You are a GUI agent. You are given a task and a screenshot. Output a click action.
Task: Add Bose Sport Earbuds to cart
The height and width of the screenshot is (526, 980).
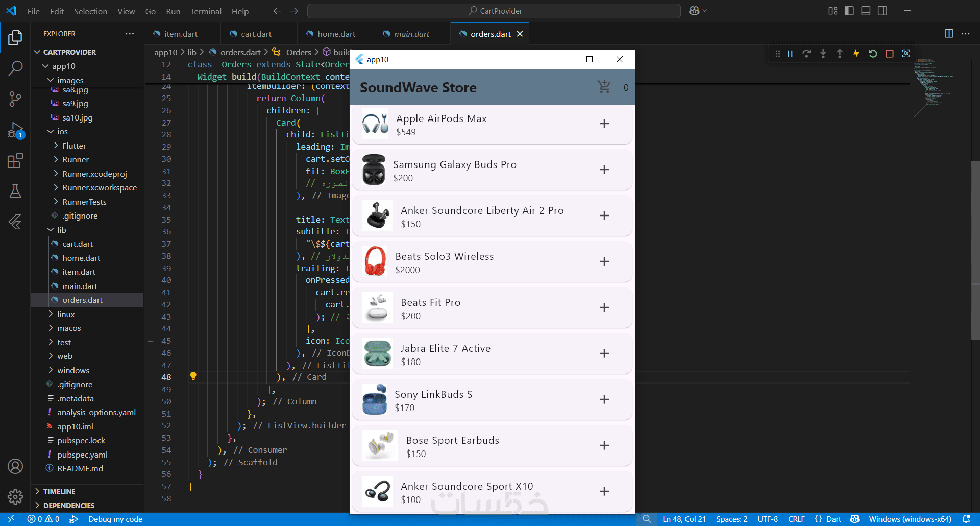tap(604, 446)
